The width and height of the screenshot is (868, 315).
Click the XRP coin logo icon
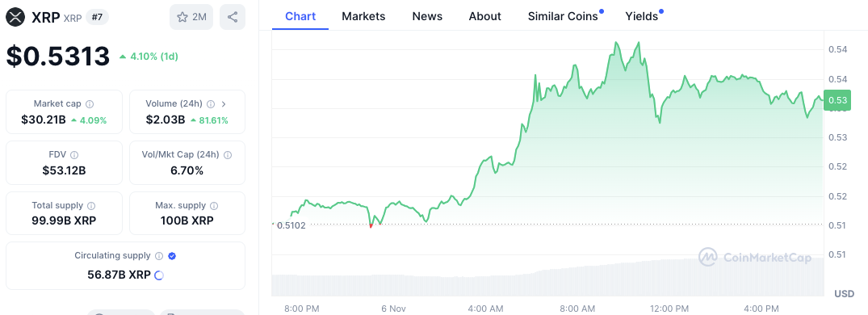point(16,17)
